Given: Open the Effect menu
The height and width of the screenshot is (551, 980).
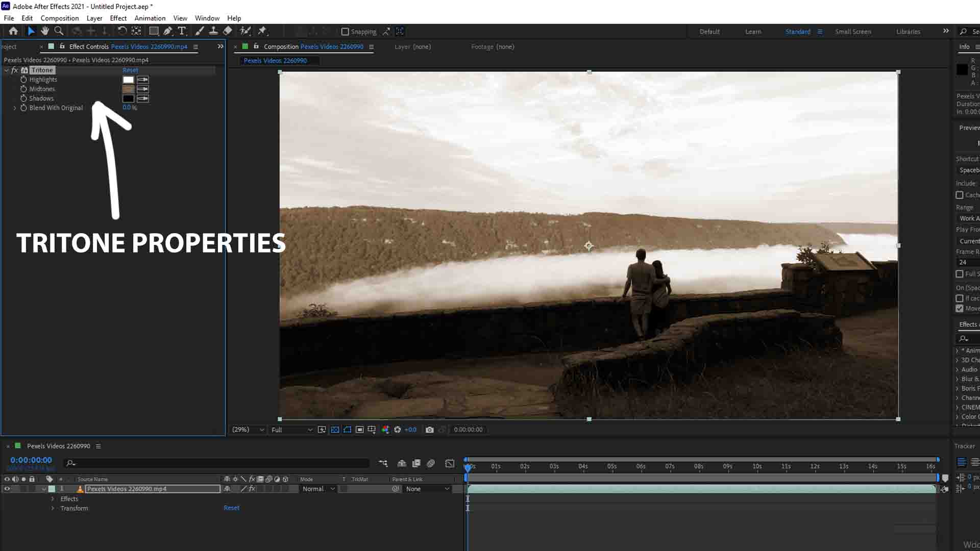Looking at the screenshot, I should tap(118, 18).
